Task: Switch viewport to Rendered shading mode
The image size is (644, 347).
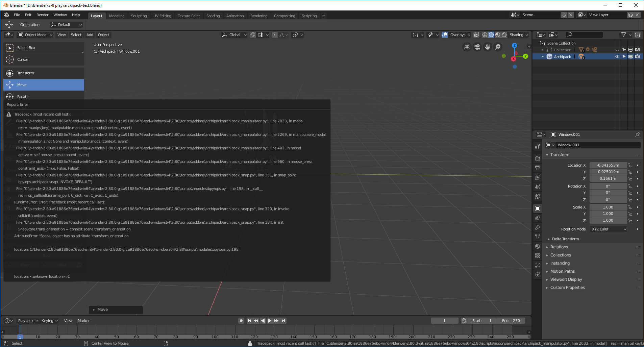Action: [x=504, y=35]
